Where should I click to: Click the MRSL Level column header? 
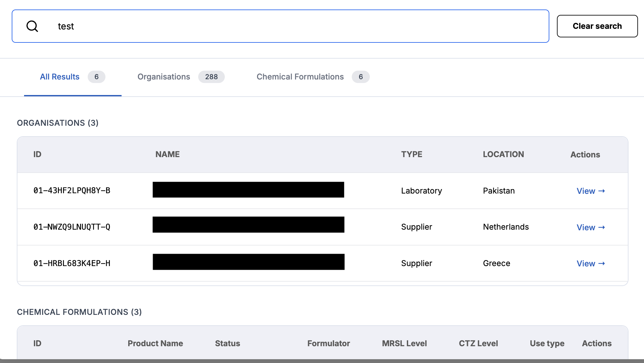pyautogui.click(x=404, y=343)
